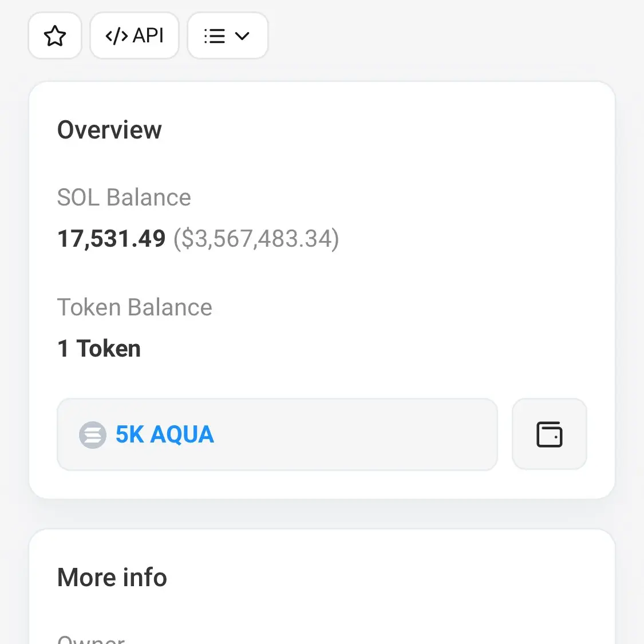Viewport: 644px width, 644px height.
Task: Add account to favorites with star icon
Action: click(x=54, y=35)
